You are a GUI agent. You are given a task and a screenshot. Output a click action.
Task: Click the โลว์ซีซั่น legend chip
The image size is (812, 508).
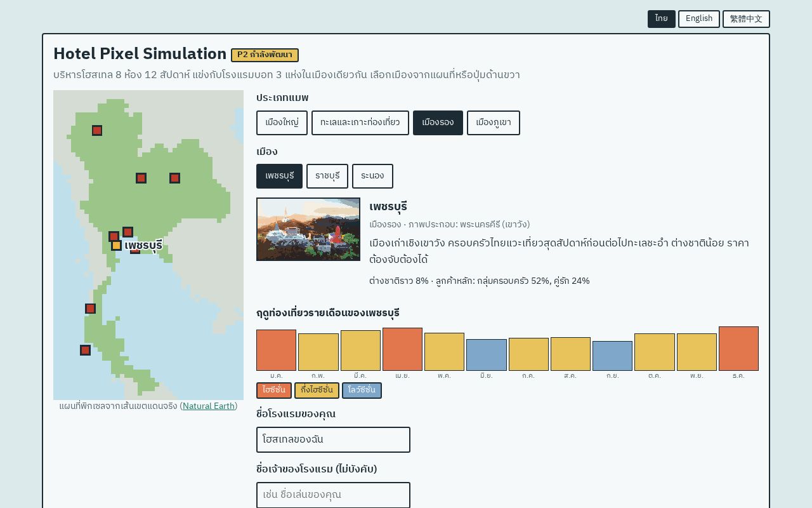(x=362, y=391)
